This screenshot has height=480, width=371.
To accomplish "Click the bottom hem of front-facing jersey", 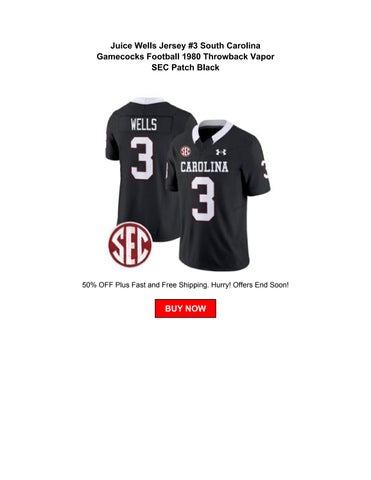I will 215,264.
